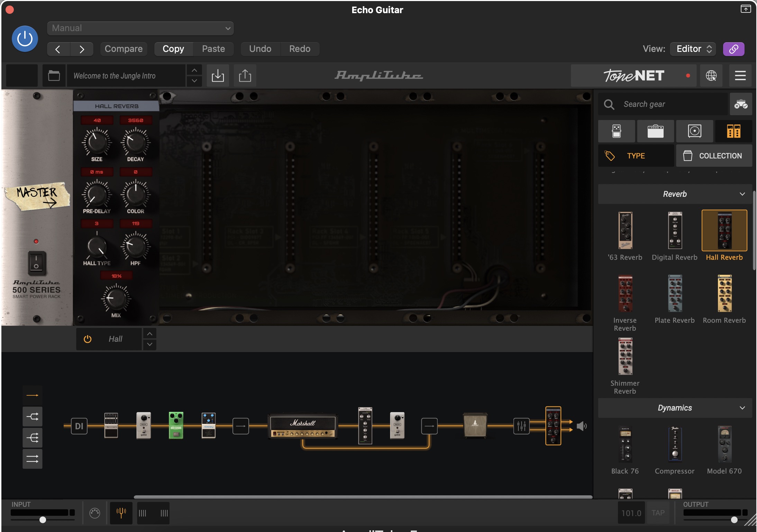
Task: Go to previous preset arrow
Action: (x=58, y=49)
